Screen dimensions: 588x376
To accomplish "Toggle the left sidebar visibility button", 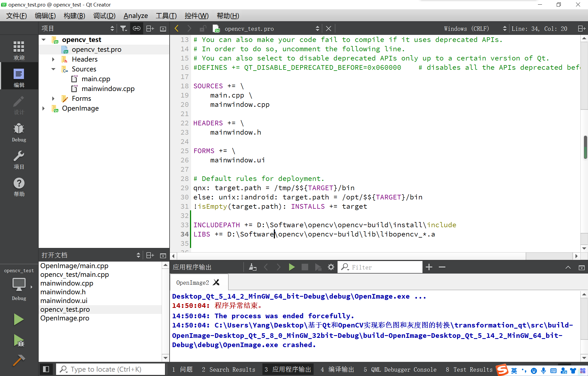I will (x=46, y=369).
